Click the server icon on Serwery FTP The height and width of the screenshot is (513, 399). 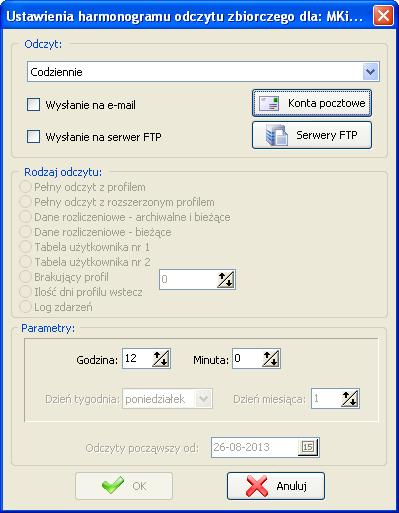click(x=277, y=135)
